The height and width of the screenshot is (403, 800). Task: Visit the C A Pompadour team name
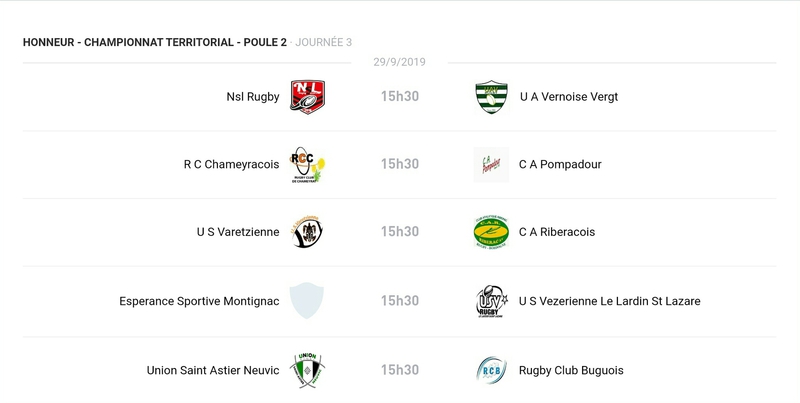coord(560,164)
